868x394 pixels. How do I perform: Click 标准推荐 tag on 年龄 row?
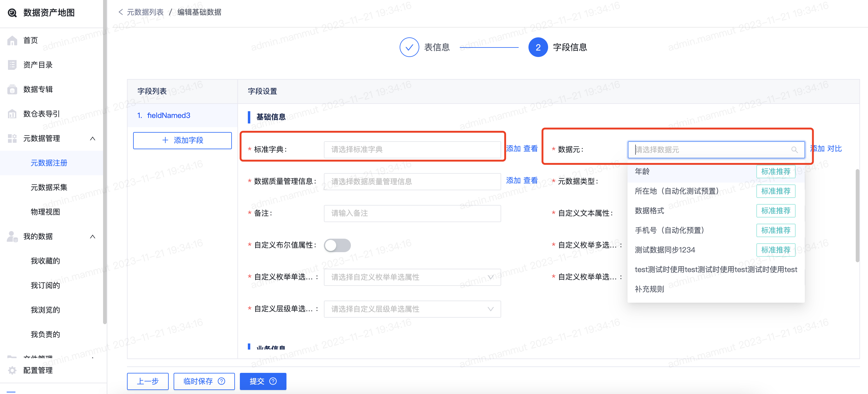tap(775, 172)
